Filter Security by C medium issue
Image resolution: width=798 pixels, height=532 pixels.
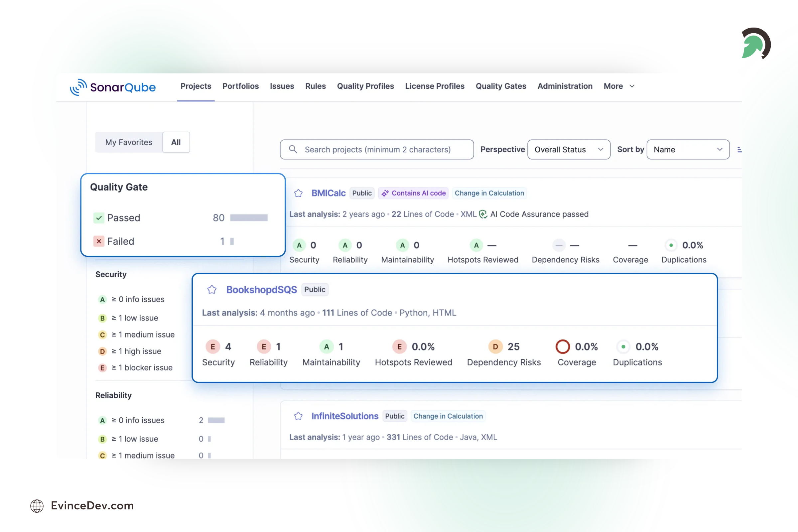[x=136, y=334]
